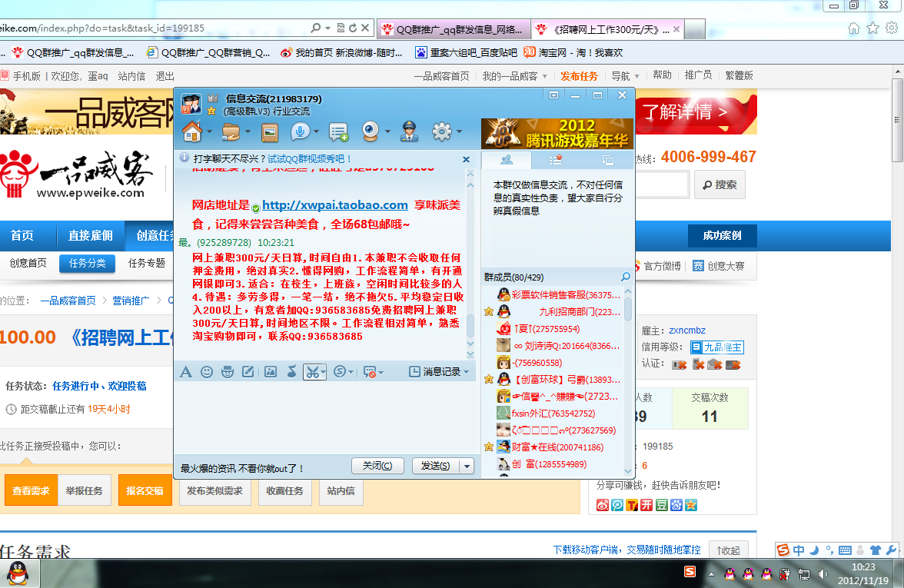904x588 pixels.
Task: Open group shared files folder icon
Action: [x=231, y=132]
